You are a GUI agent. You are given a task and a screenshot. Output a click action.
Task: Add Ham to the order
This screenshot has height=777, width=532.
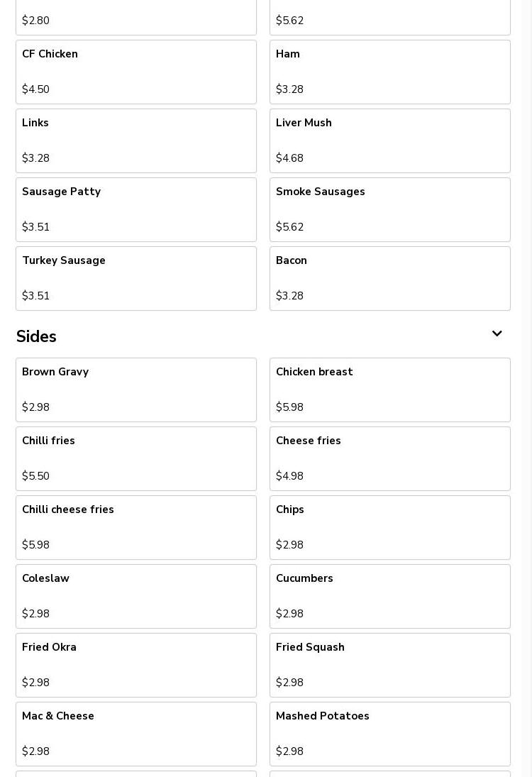coord(390,72)
